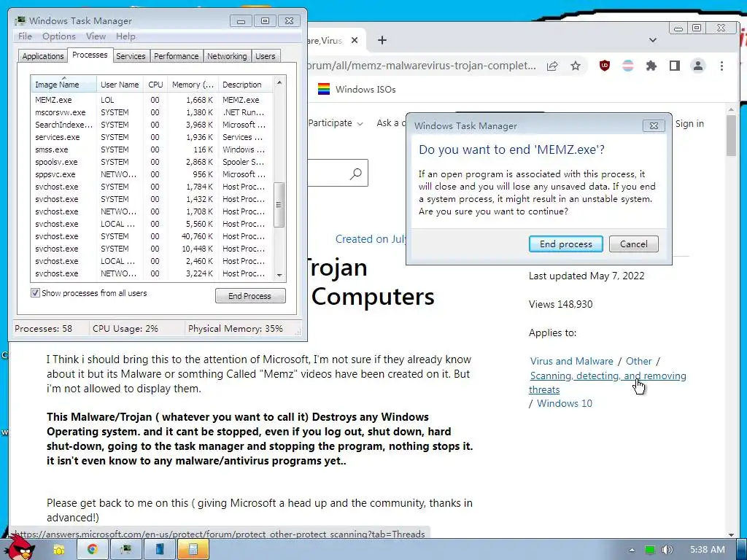Click the volume speaker tray icon
This screenshot has width=747, height=560.
tap(667, 550)
